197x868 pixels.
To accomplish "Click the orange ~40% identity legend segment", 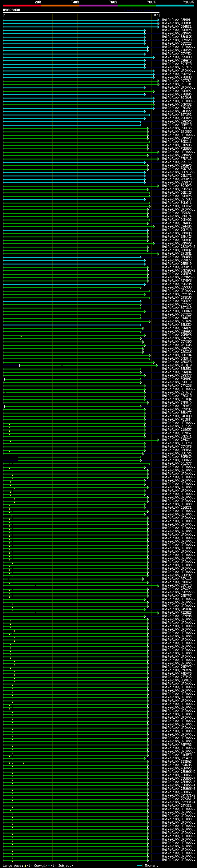I will (60, 6).
